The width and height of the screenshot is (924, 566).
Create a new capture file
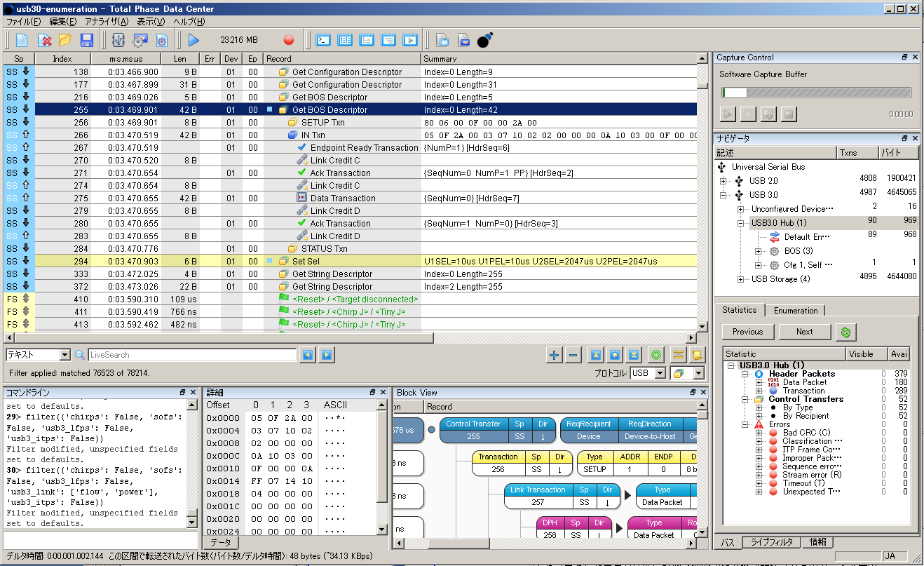click(22, 40)
